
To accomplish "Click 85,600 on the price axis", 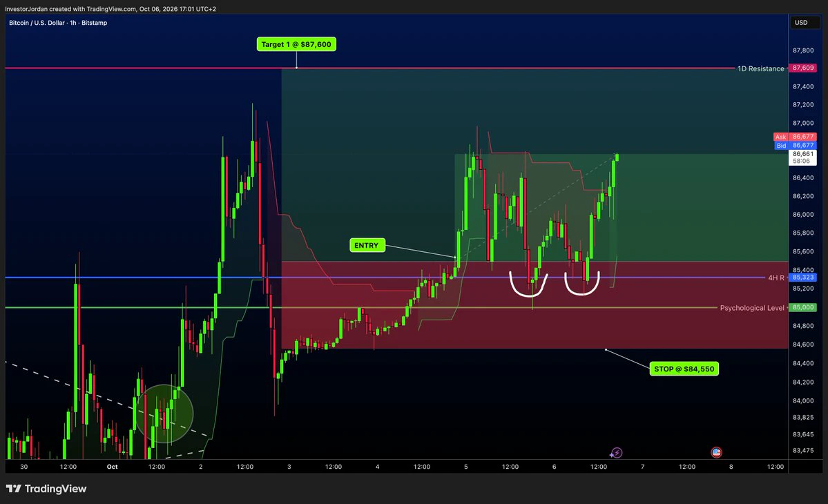I will coord(802,251).
